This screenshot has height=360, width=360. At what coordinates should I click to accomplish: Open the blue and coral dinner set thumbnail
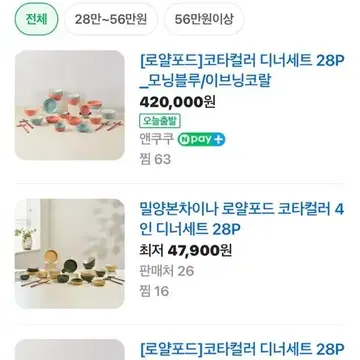coord(70,105)
